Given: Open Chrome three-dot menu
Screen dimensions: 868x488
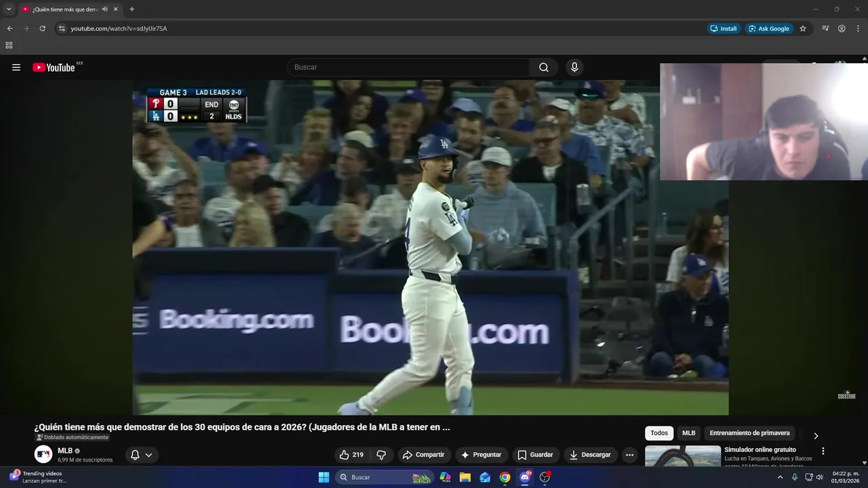Looking at the screenshot, I should pyautogui.click(x=859, y=28).
